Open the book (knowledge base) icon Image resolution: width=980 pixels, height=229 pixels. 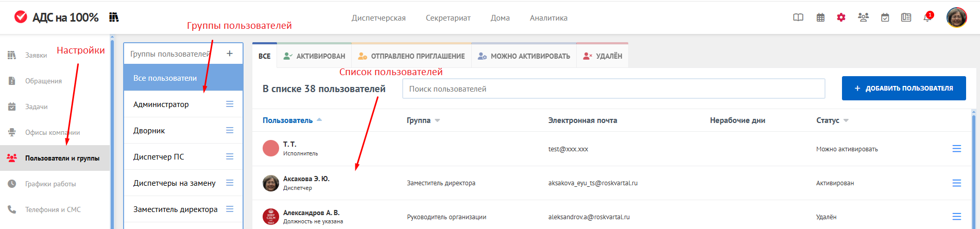click(798, 17)
